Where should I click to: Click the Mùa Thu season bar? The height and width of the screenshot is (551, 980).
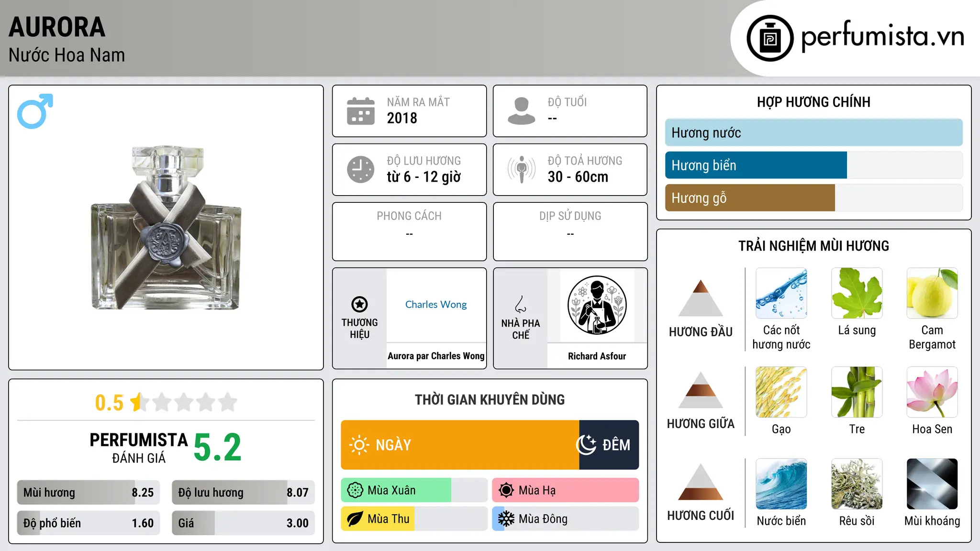coord(414,519)
